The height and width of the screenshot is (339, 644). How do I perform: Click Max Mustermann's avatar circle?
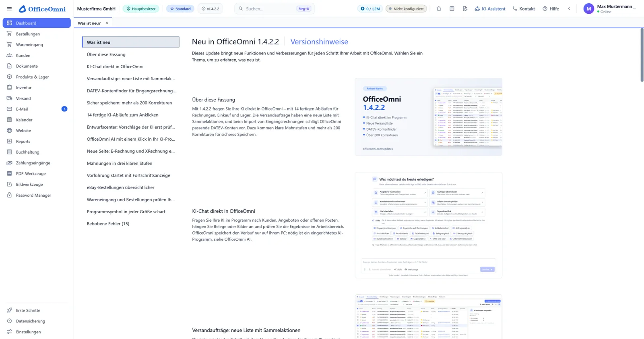point(588,9)
